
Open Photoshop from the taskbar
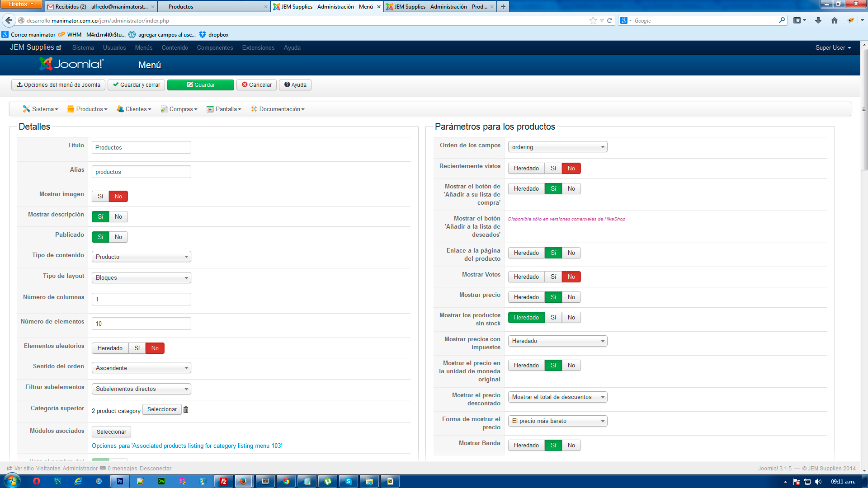point(120,481)
